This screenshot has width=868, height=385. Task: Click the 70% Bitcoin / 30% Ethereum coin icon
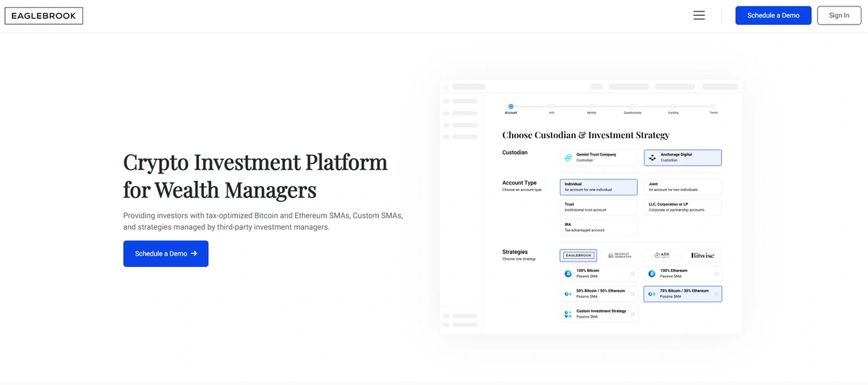tap(652, 294)
